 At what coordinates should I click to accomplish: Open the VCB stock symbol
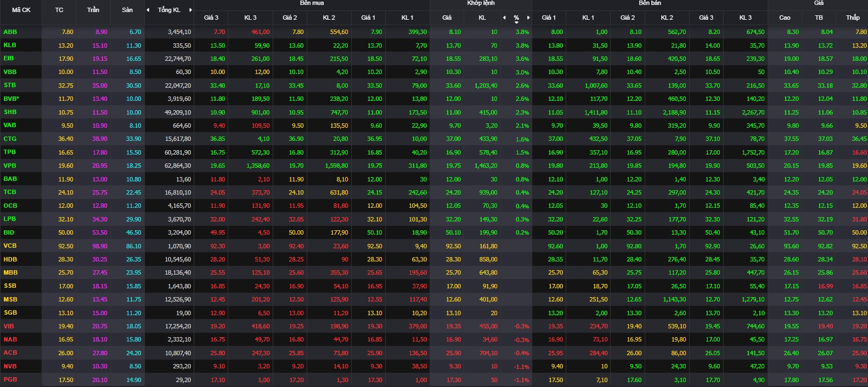tap(10, 246)
